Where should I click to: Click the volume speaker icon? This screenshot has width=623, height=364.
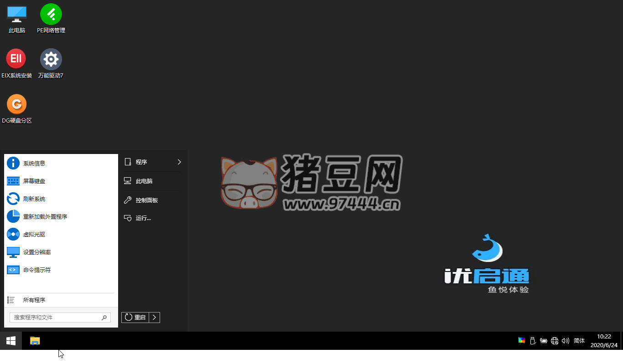[x=566, y=340]
